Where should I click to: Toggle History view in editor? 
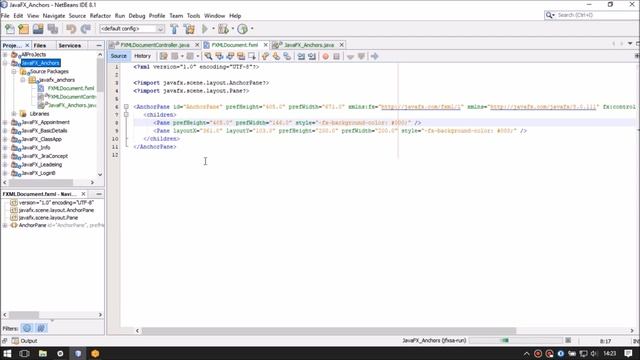tap(142, 56)
